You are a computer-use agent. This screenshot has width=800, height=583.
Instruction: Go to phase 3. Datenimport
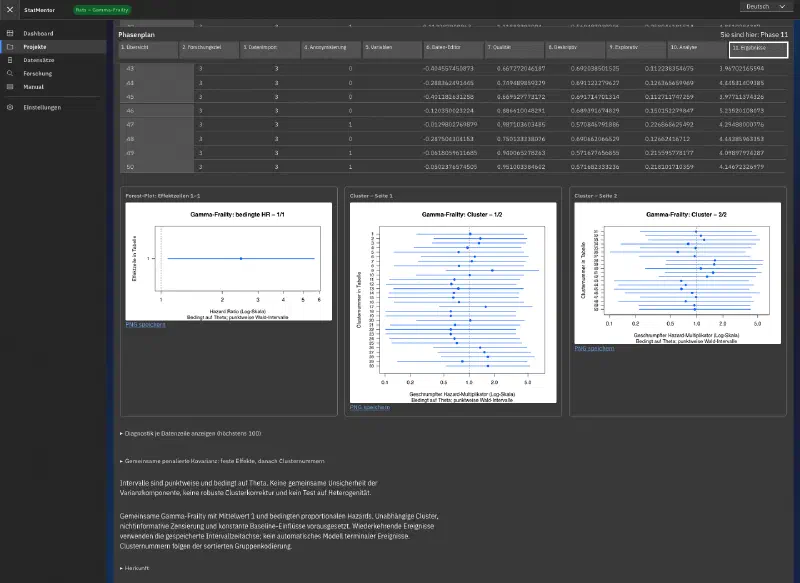click(x=270, y=50)
